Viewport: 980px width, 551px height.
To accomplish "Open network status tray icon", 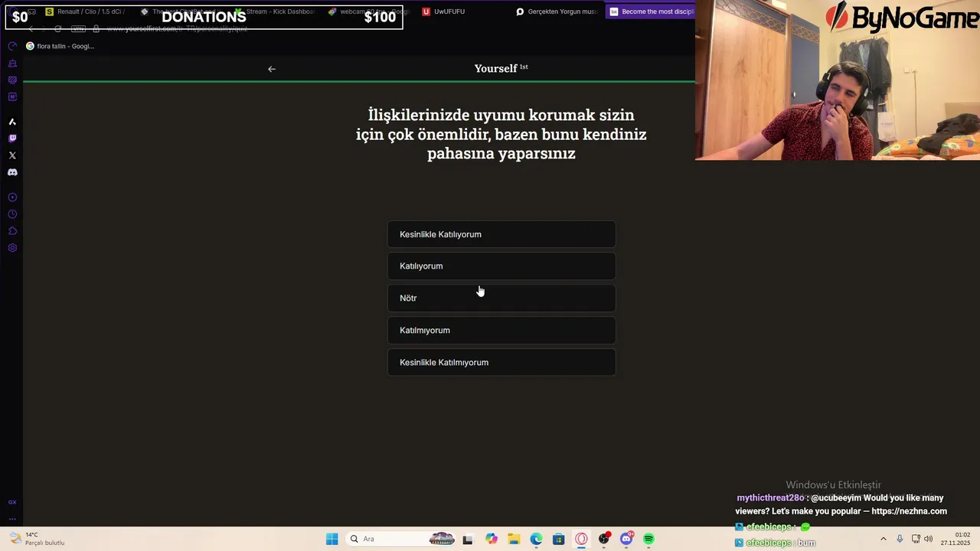I will 916,539.
